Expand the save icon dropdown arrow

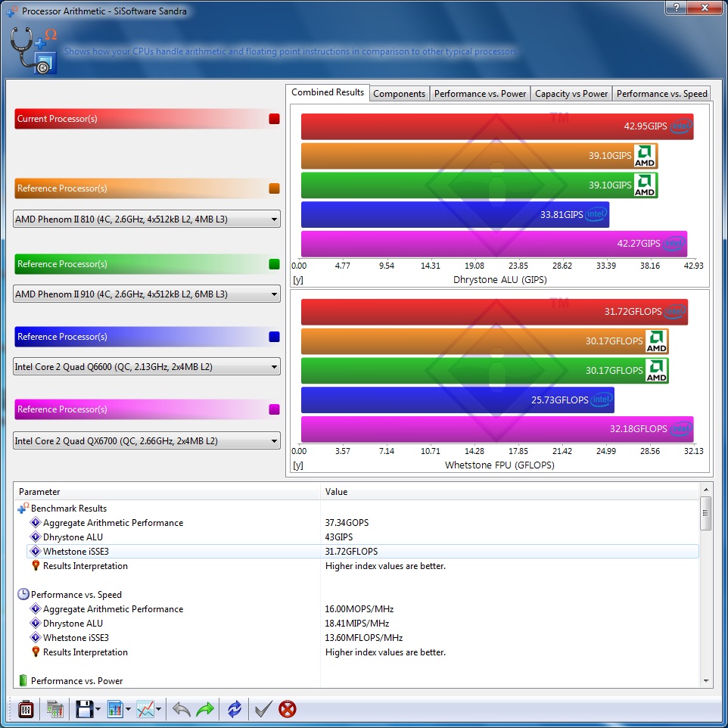click(x=98, y=709)
